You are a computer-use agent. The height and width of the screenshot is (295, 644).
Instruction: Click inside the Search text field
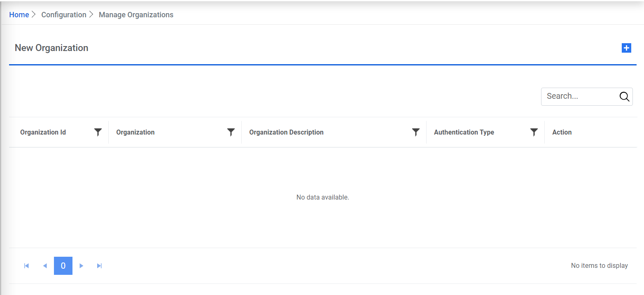[x=579, y=97]
